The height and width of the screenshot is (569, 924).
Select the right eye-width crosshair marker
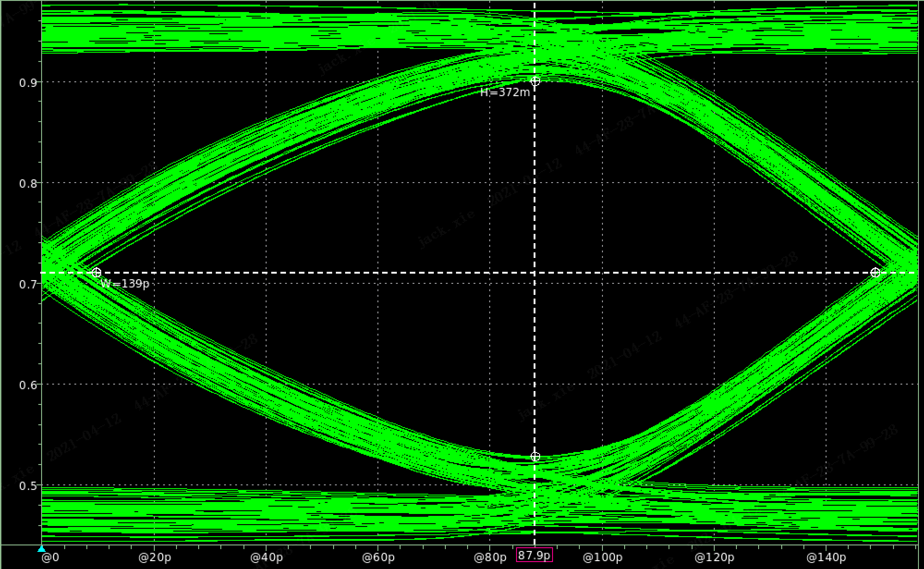[x=875, y=273]
